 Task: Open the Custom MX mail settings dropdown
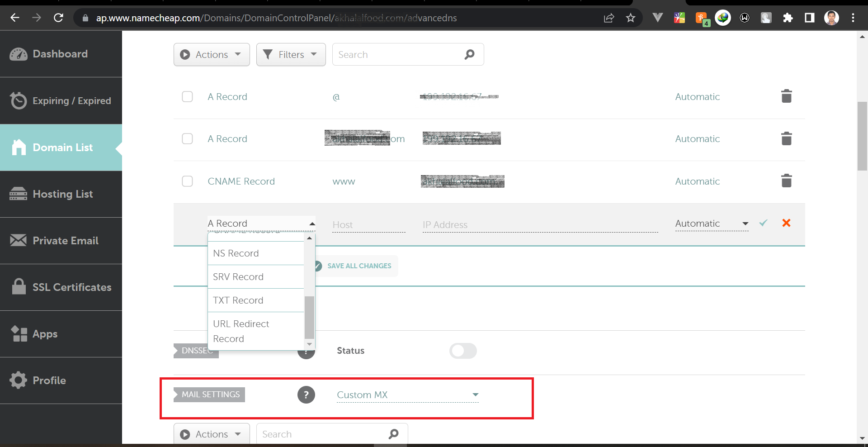tap(408, 395)
